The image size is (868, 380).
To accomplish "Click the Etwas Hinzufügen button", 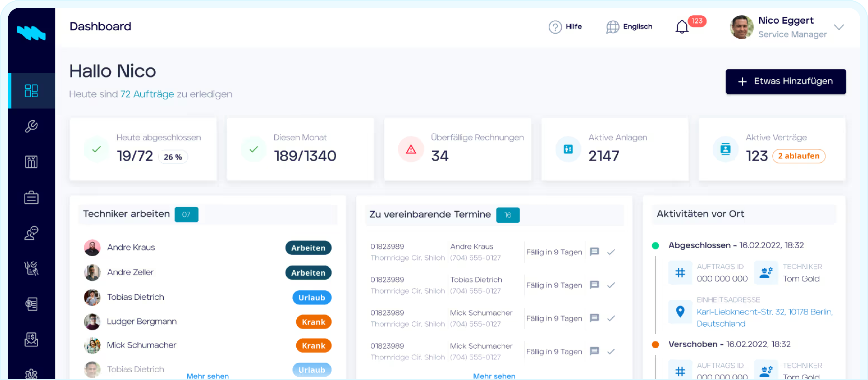I will (786, 82).
